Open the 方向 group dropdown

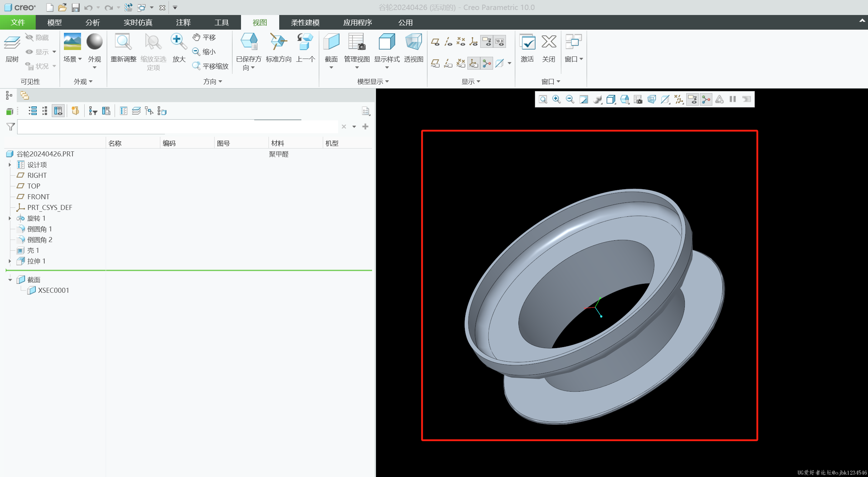pos(213,81)
